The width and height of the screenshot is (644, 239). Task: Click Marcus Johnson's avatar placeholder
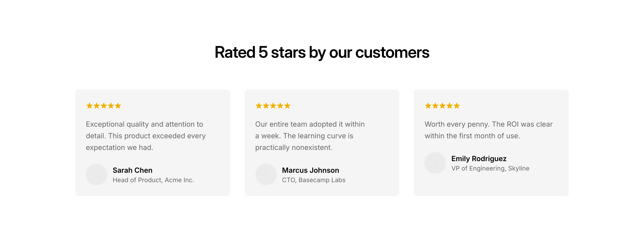[266, 174]
